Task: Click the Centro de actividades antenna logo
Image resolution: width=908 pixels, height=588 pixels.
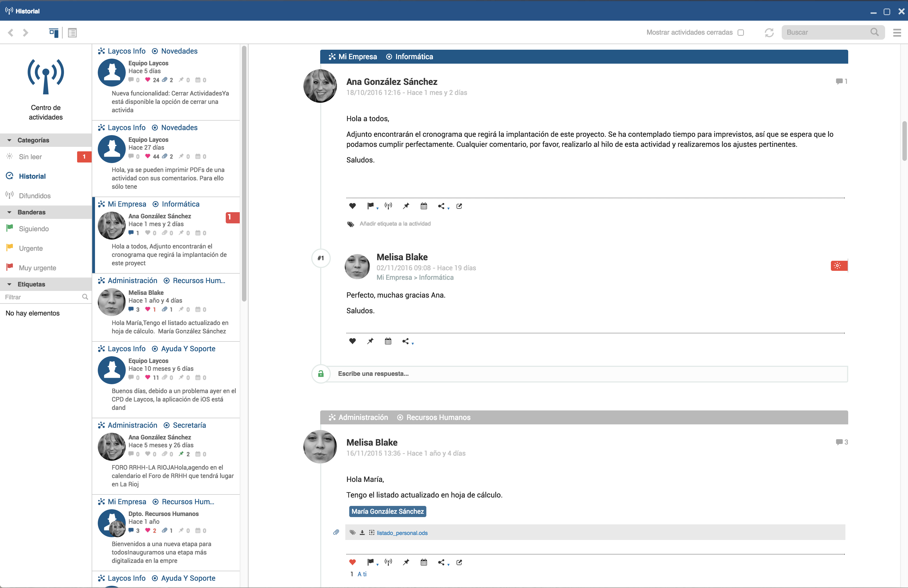Action: (46, 76)
